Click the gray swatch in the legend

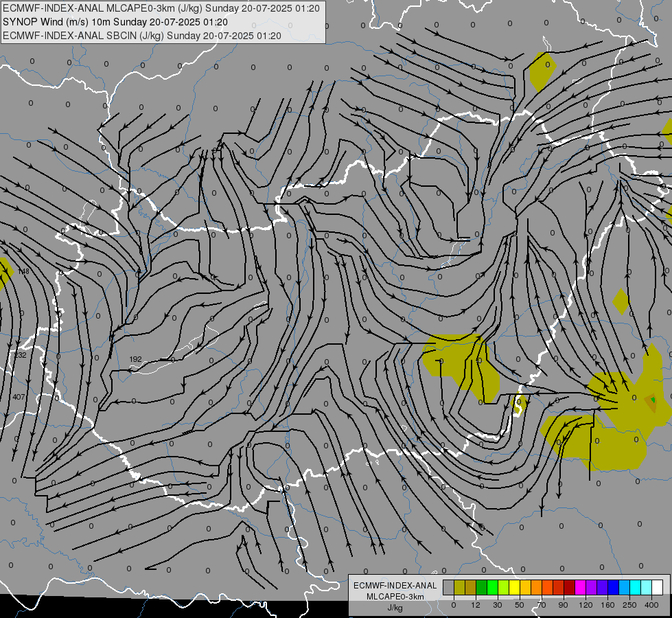tap(449, 587)
